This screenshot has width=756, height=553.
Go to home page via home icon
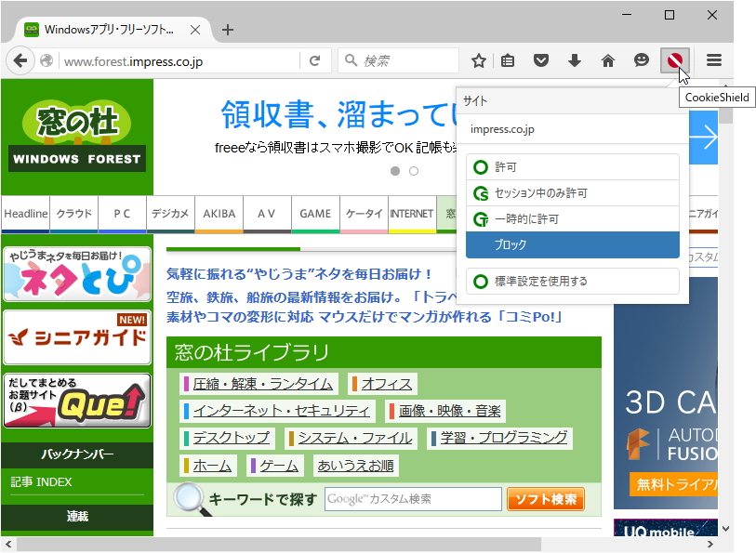(607, 60)
